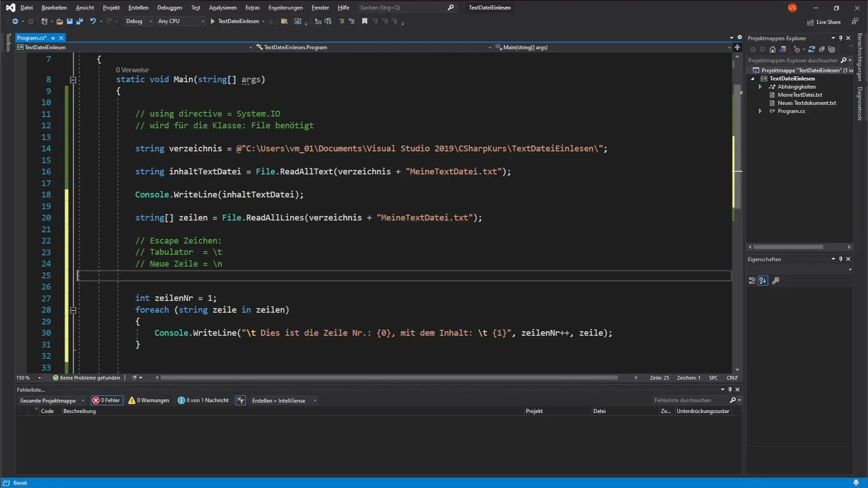868x488 pixels.
Task: Select Neues Textdokument.txt in the explorer
Action: tap(807, 103)
